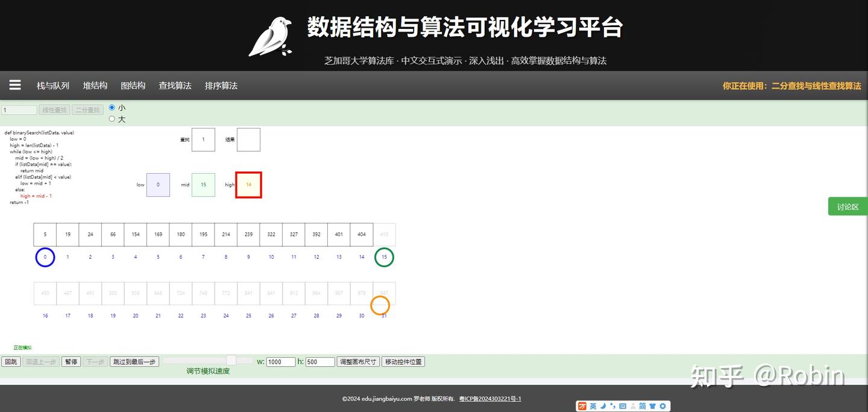
Task: Open the 栈与队列 menu item
Action: tap(53, 85)
